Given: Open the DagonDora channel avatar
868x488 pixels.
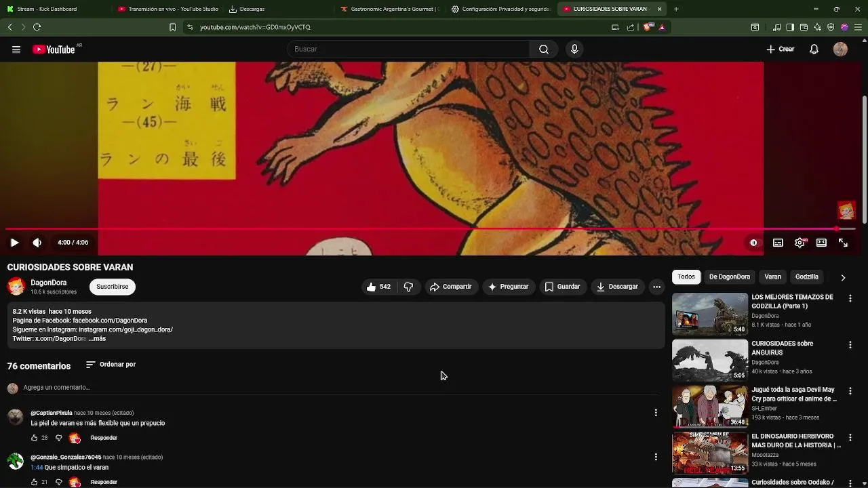Looking at the screenshot, I should click(16, 287).
